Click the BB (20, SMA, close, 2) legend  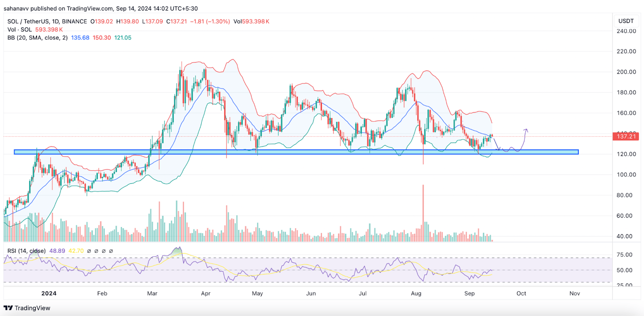click(37, 37)
